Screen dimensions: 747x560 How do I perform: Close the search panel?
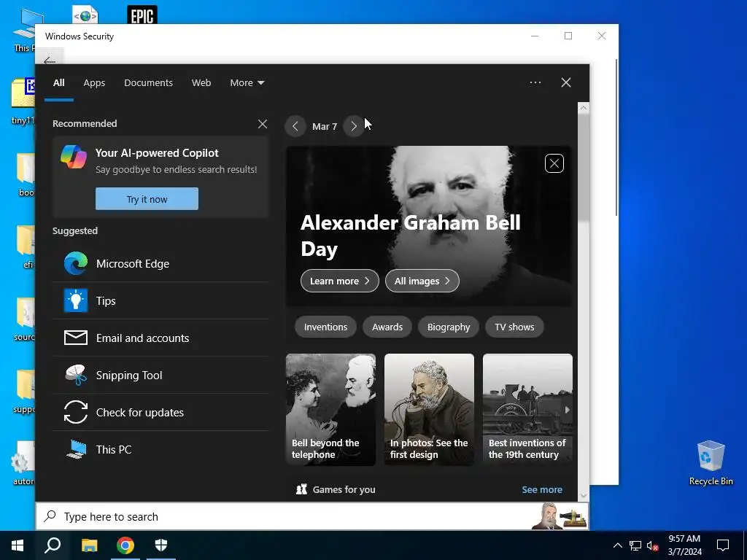point(566,83)
